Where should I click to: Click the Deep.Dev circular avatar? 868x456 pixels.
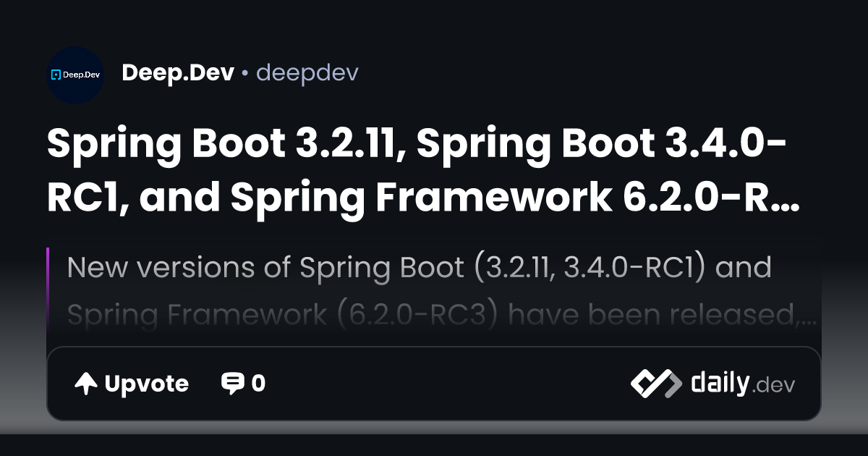75,75
